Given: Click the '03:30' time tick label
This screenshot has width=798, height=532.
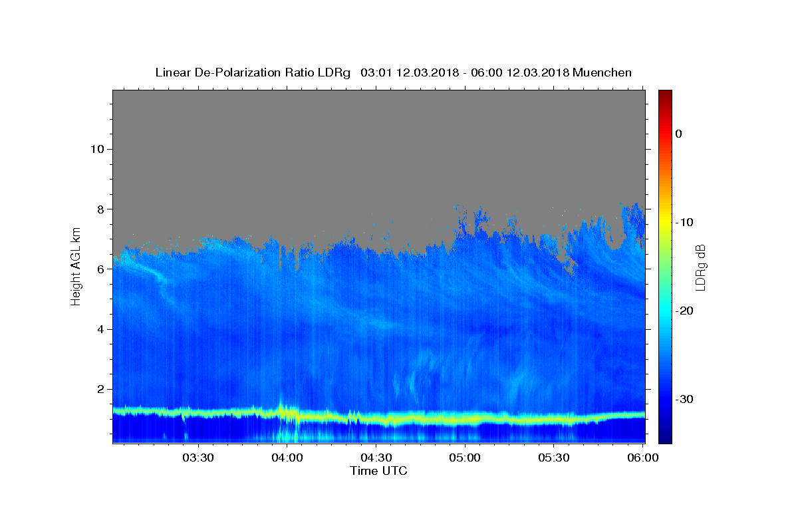Looking at the screenshot, I should point(198,458).
